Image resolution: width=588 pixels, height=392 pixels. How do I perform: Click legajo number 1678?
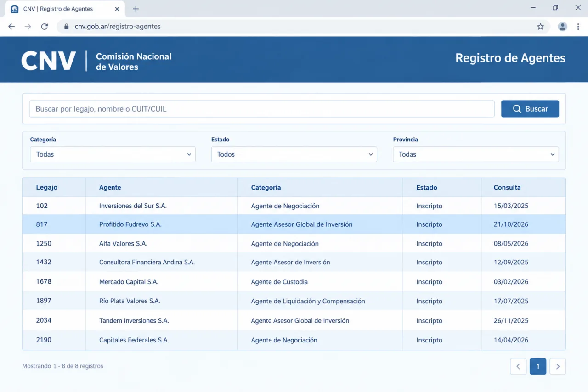[44, 282]
